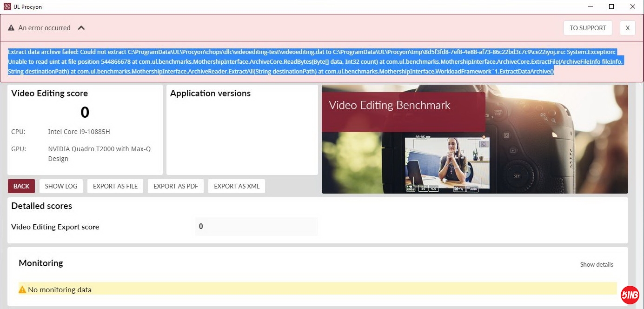Click the NVIDIA Quadro T2000 GPU value

pos(100,154)
